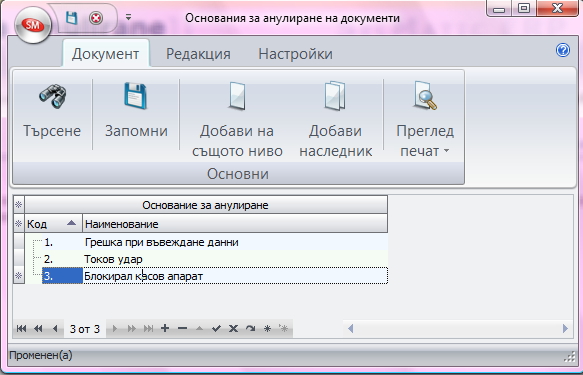The image size is (583, 375).
Task: Go to last record in navigator
Action: click(x=148, y=329)
